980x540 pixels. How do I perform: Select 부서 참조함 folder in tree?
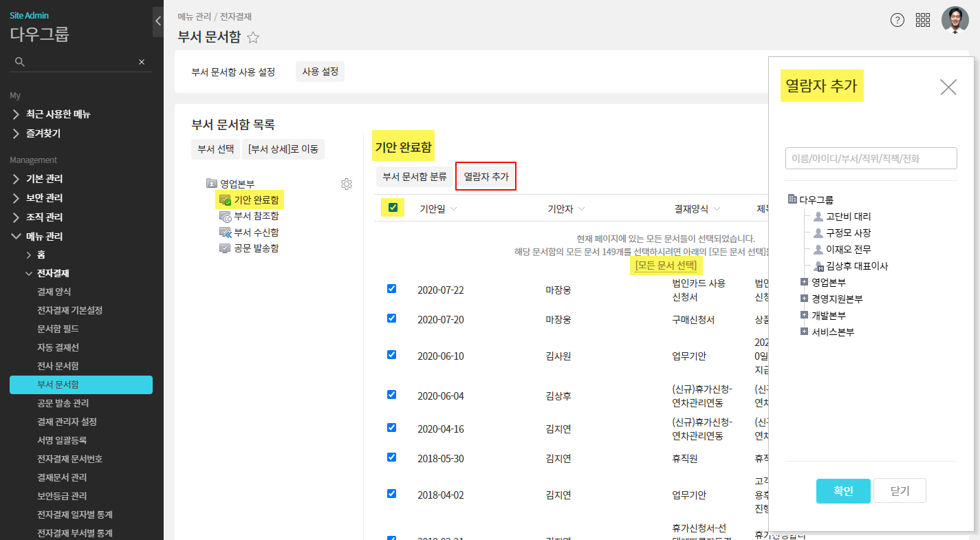[x=256, y=216]
